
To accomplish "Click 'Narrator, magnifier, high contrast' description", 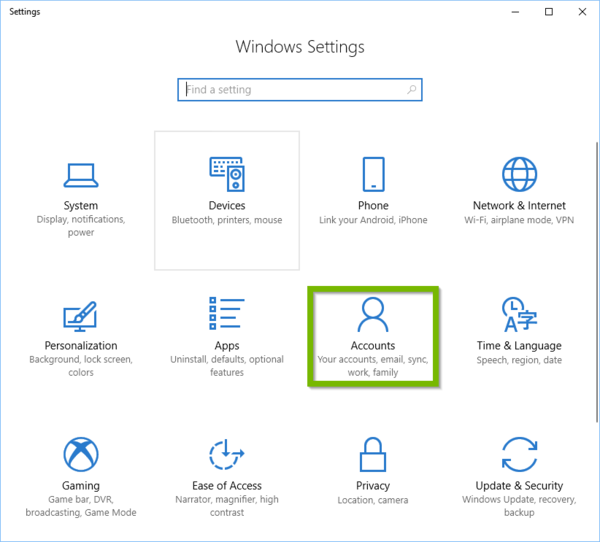I will (x=227, y=506).
